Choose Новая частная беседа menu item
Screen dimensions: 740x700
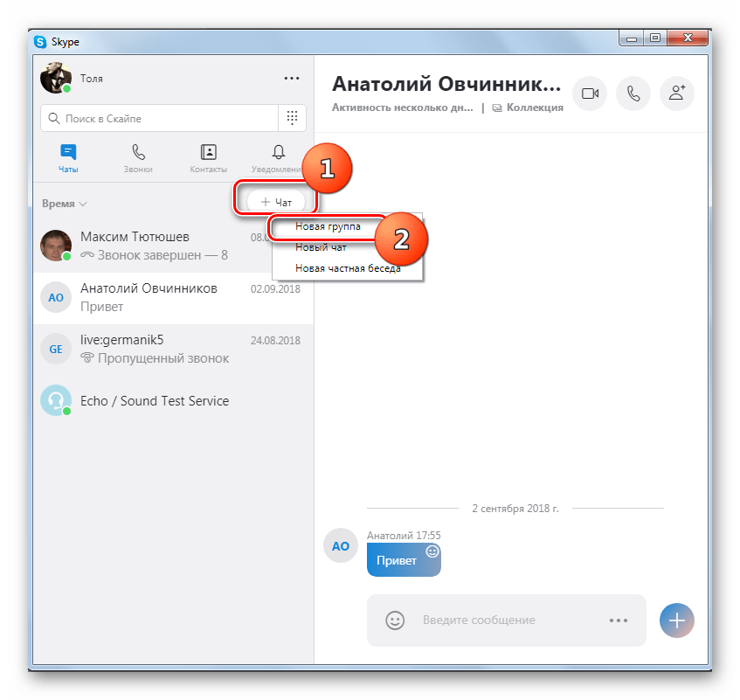click(x=348, y=268)
